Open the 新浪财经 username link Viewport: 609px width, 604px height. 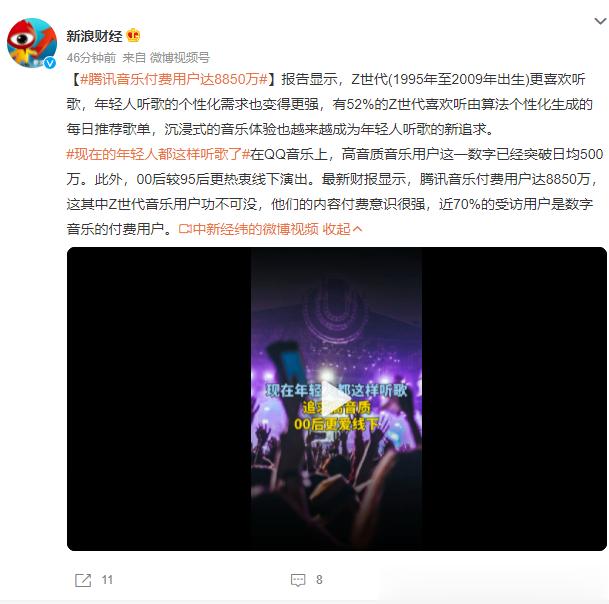tap(94, 36)
